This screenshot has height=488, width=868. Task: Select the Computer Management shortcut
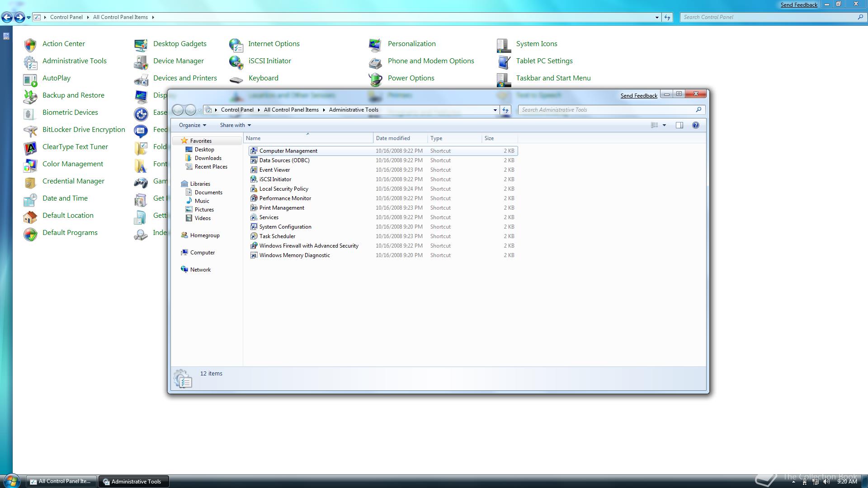[x=383, y=151]
